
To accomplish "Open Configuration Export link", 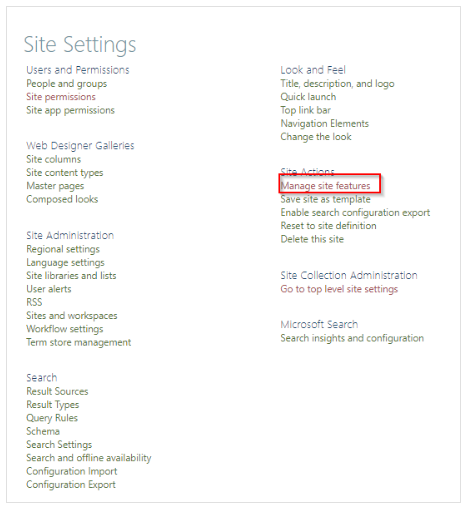I will (71, 485).
